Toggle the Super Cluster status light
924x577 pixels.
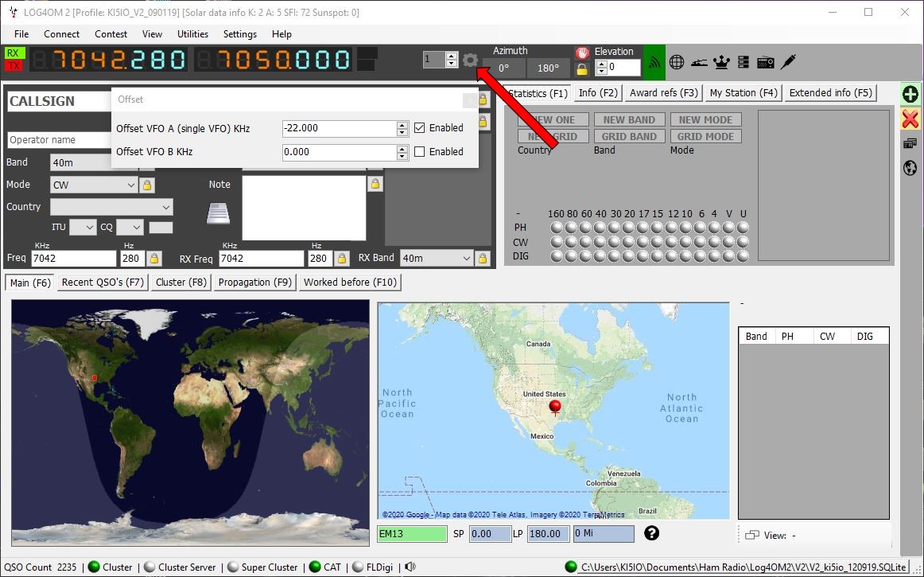pyautogui.click(x=233, y=567)
